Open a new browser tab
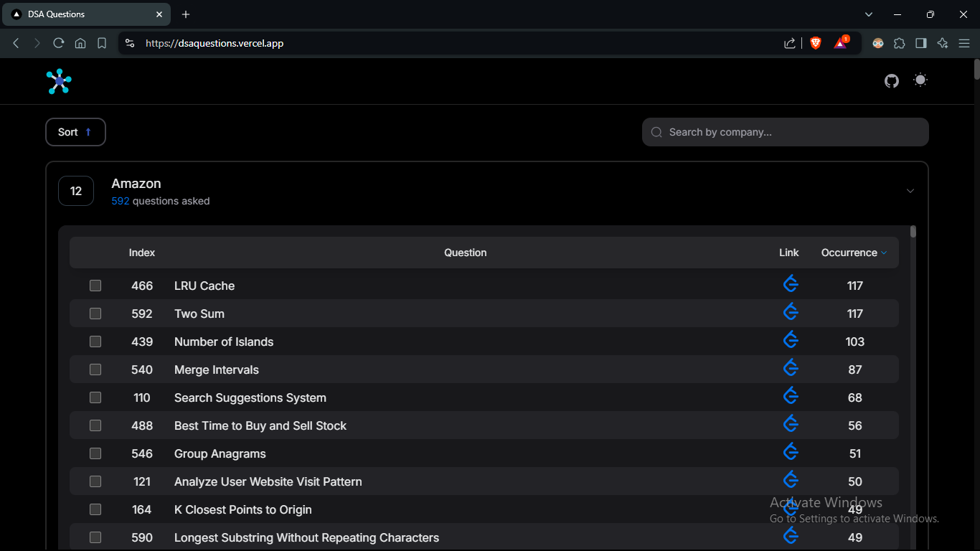Viewport: 980px width, 551px height. point(186,14)
